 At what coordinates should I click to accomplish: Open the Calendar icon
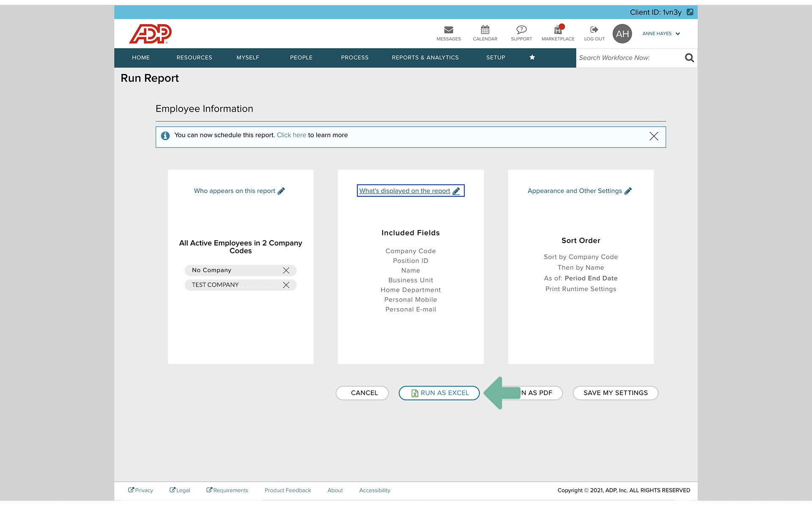(x=485, y=30)
